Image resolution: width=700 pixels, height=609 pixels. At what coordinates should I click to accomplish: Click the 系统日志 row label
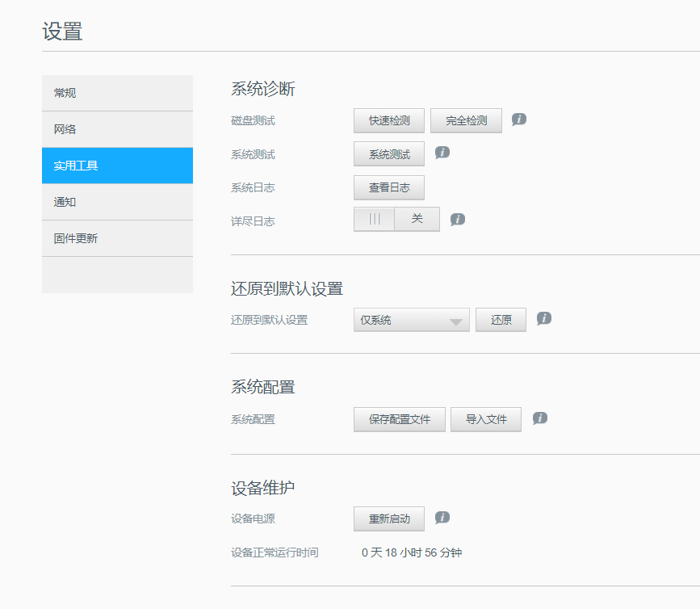253,187
